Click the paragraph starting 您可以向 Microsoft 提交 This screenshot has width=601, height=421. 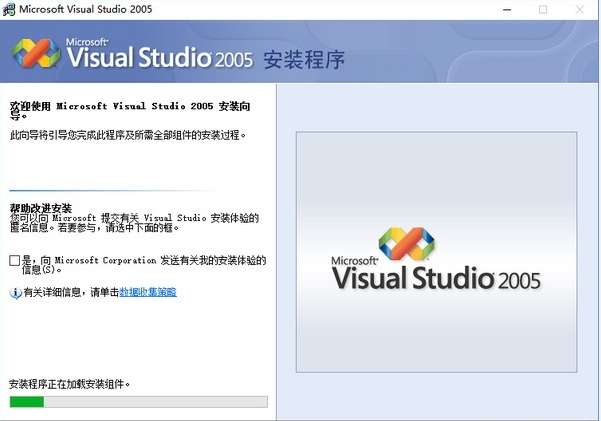click(135, 223)
